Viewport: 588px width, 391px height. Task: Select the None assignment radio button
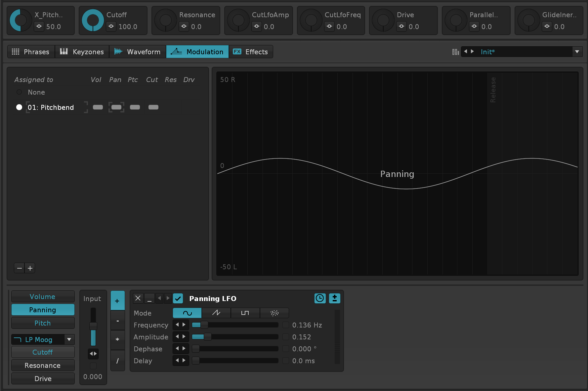(19, 92)
